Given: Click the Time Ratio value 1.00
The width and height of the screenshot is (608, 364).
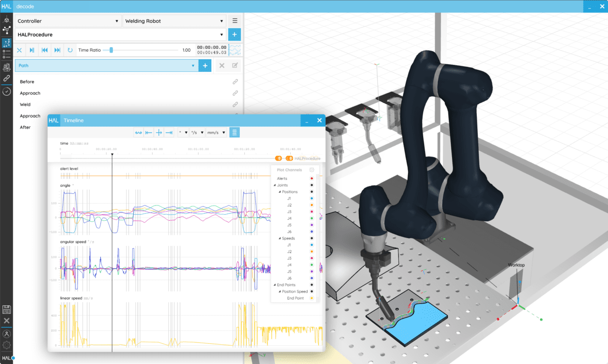Looking at the screenshot, I should tap(186, 50).
